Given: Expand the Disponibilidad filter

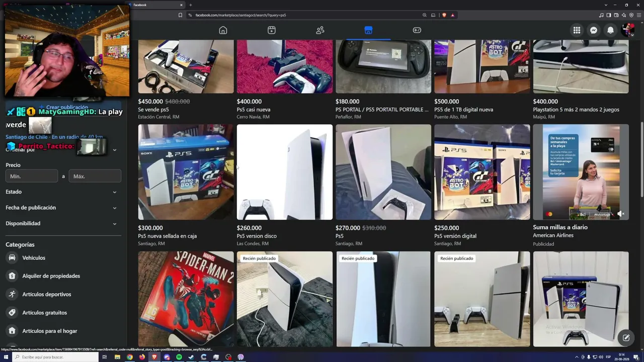Looking at the screenshot, I should 62,223.
